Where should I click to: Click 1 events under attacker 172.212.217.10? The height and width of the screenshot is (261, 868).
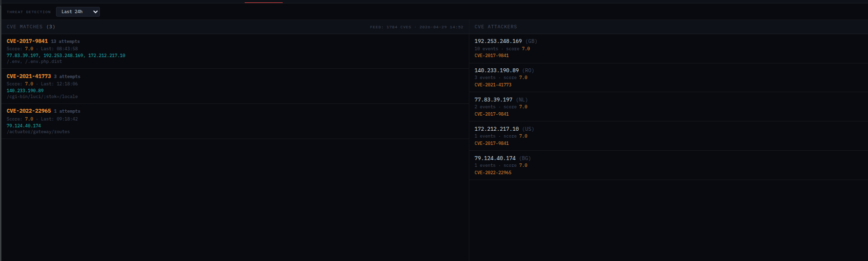tap(485, 136)
